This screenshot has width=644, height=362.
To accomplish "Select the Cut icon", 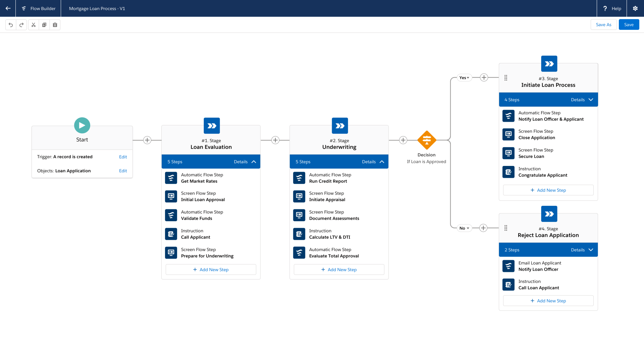I will click(x=33, y=25).
